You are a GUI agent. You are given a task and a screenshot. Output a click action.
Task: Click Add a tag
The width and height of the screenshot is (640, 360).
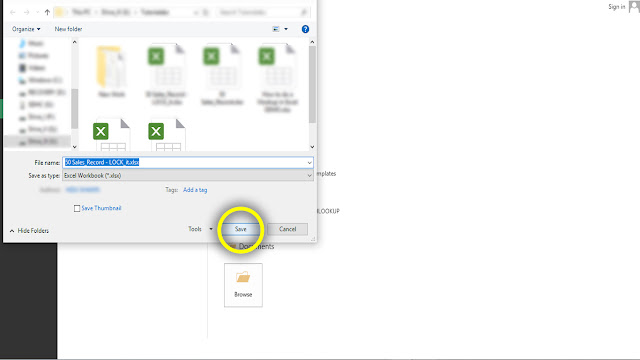point(195,190)
